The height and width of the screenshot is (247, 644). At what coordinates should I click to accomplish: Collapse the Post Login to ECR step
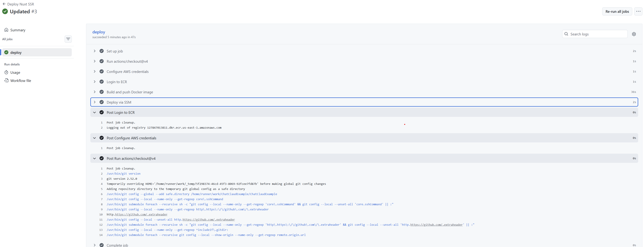point(94,112)
